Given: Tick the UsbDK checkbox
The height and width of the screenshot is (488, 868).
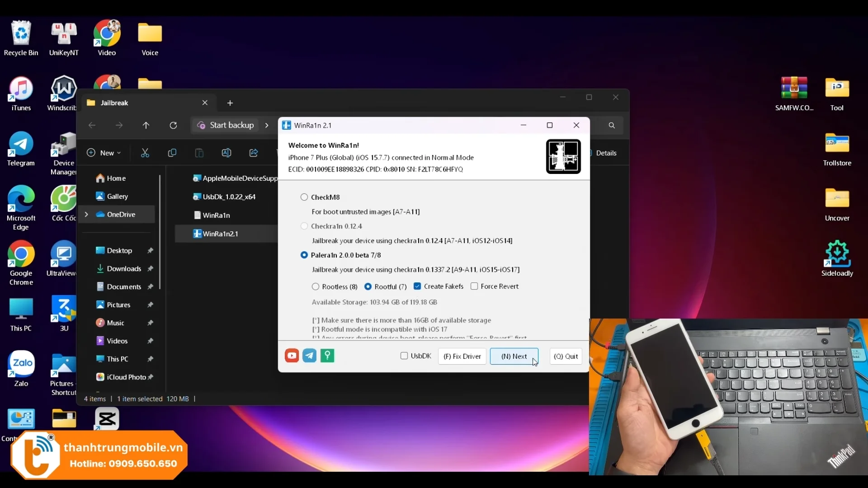Looking at the screenshot, I should point(404,356).
